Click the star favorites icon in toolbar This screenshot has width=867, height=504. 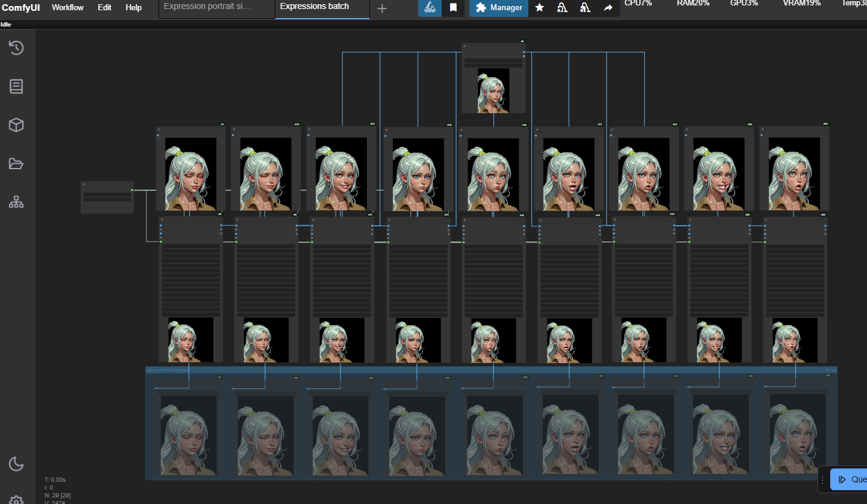point(540,8)
